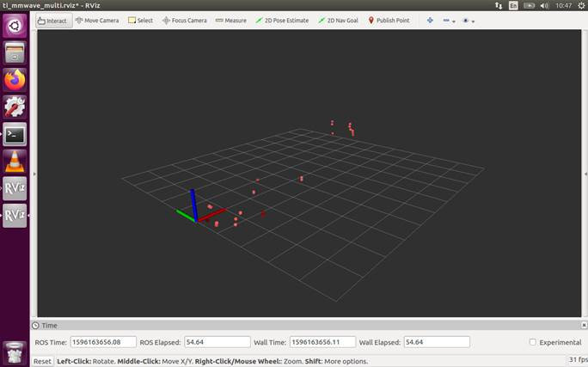Open the clock showing 10:47
This screenshot has height=367, width=588.
(x=564, y=5)
